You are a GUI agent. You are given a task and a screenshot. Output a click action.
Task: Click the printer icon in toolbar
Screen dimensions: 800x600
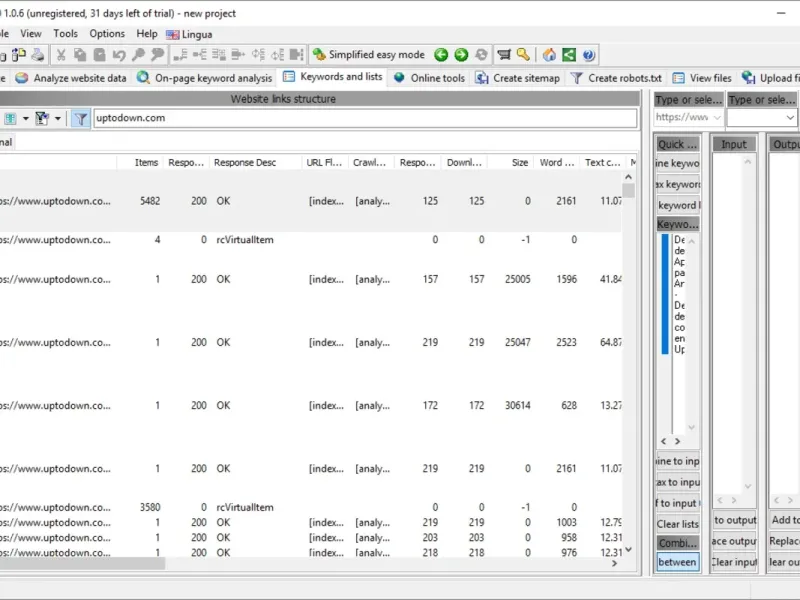[37, 55]
